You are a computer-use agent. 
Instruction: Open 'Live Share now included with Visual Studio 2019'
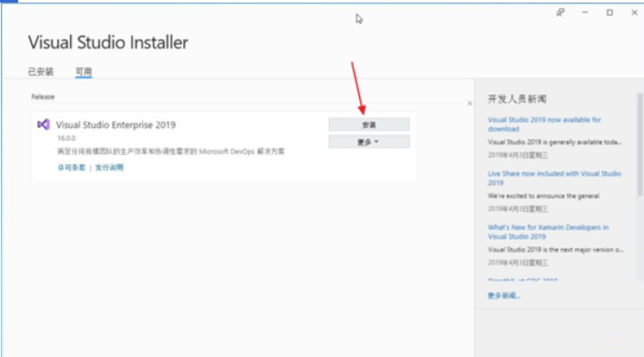pos(554,178)
